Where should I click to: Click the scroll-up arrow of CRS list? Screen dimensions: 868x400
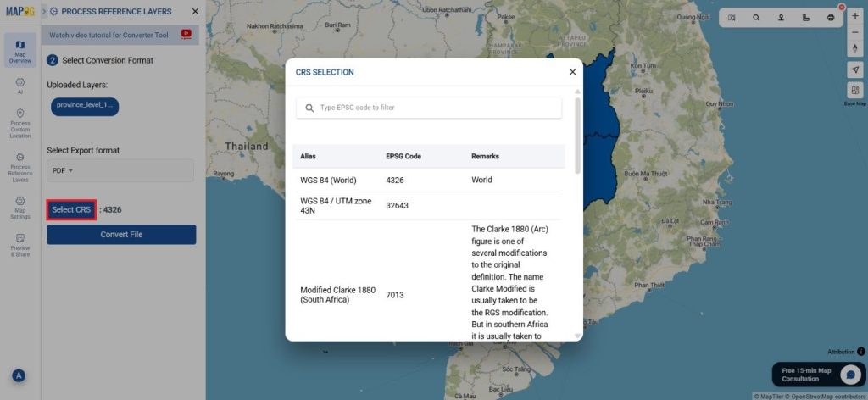[x=578, y=92]
